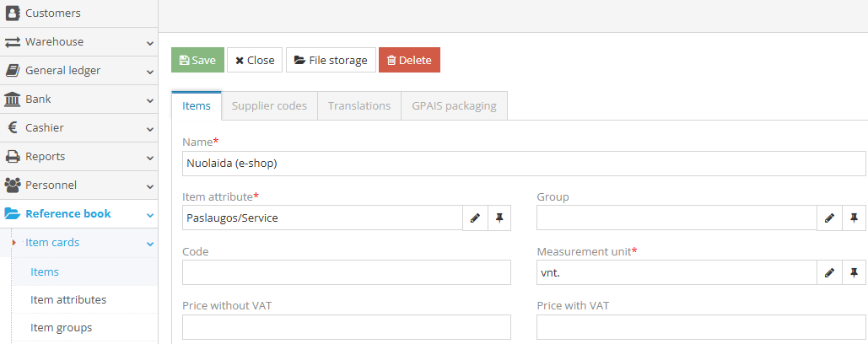Select the GPAIS packaging tab
868x344 pixels.
pos(454,106)
